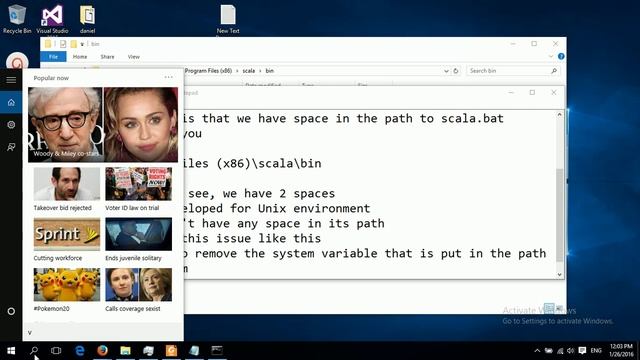The height and width of the screenshot is (360, 640).
Task: Switch to the Notepad taskbar icon
Action: 194,351
